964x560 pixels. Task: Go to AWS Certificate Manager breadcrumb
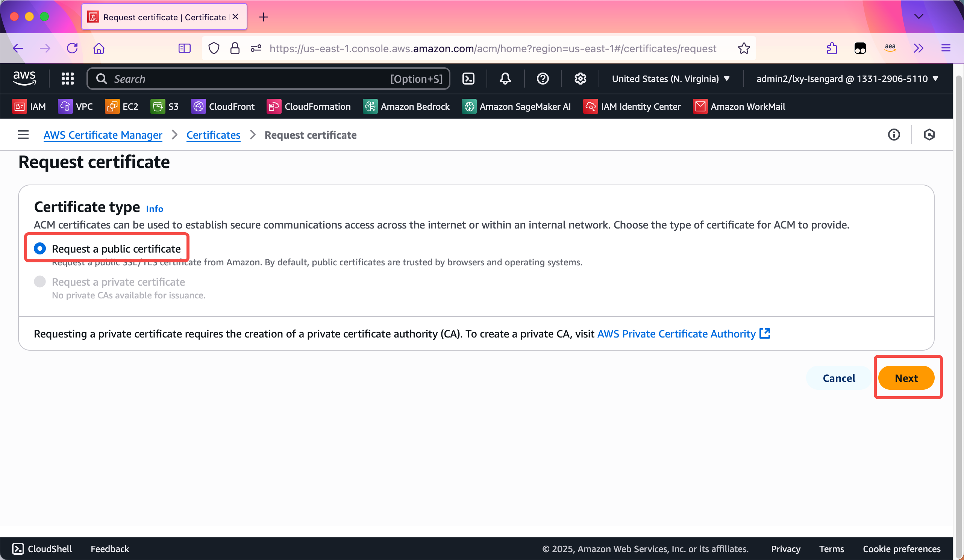[x=103, y=135]
